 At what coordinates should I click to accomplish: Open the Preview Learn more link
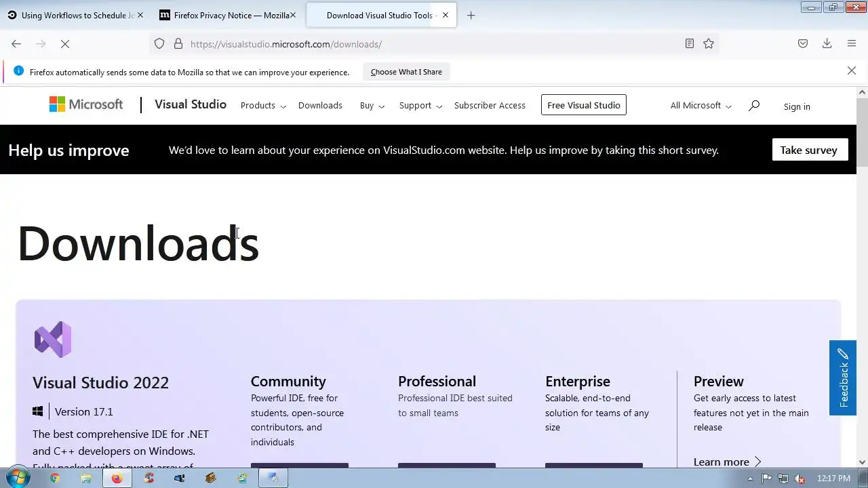pos(728,462)
